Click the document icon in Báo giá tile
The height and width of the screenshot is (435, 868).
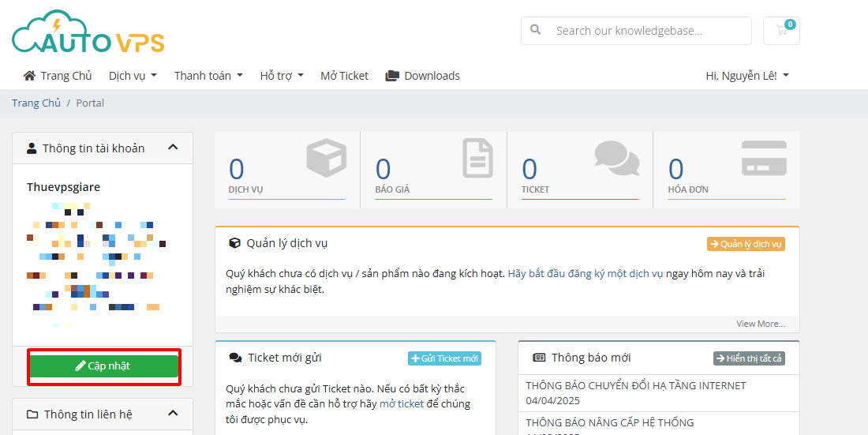477,158
